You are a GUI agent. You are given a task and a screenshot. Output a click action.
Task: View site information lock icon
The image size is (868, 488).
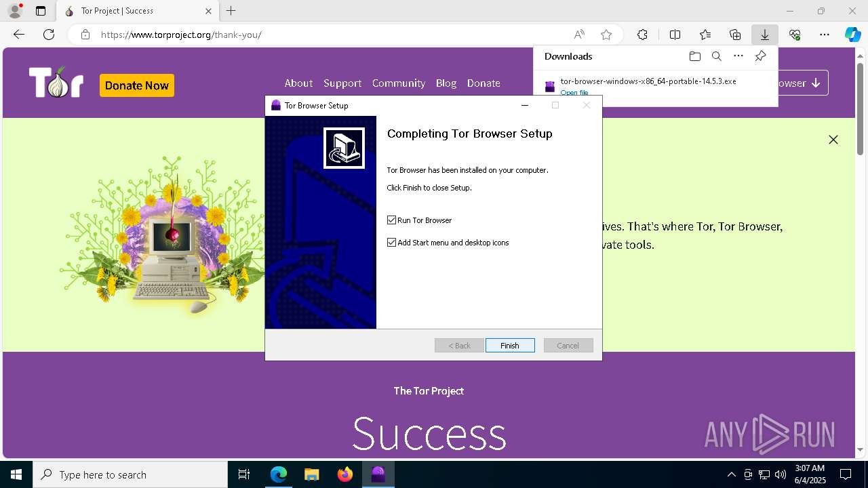[85, 35]
